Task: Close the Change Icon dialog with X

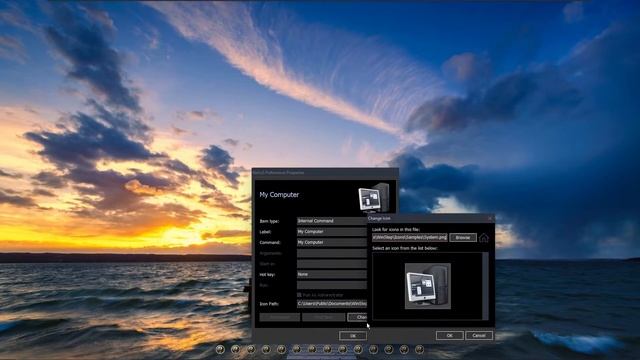Action: coord(490,218)
